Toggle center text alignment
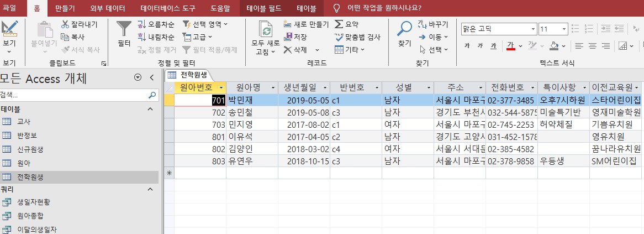The height and width of the screenshot is (234, 644). tap(592, 45)
